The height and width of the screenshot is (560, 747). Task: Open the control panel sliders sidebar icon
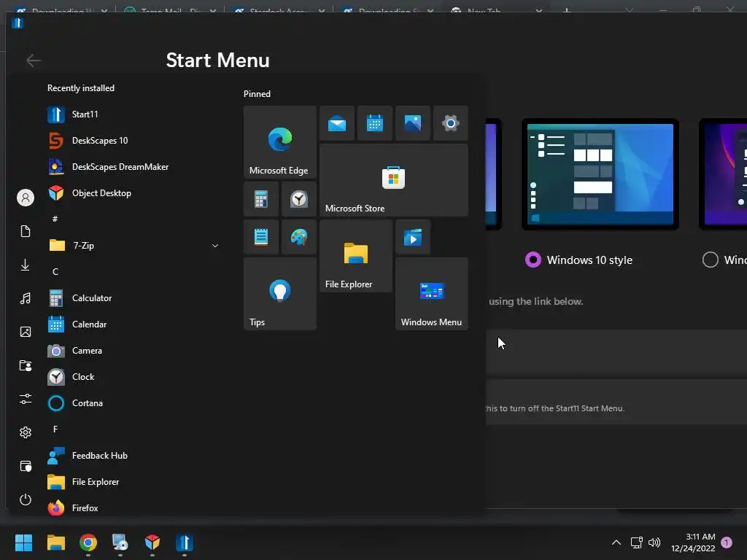pyautogui.click(x=26, y=399)
